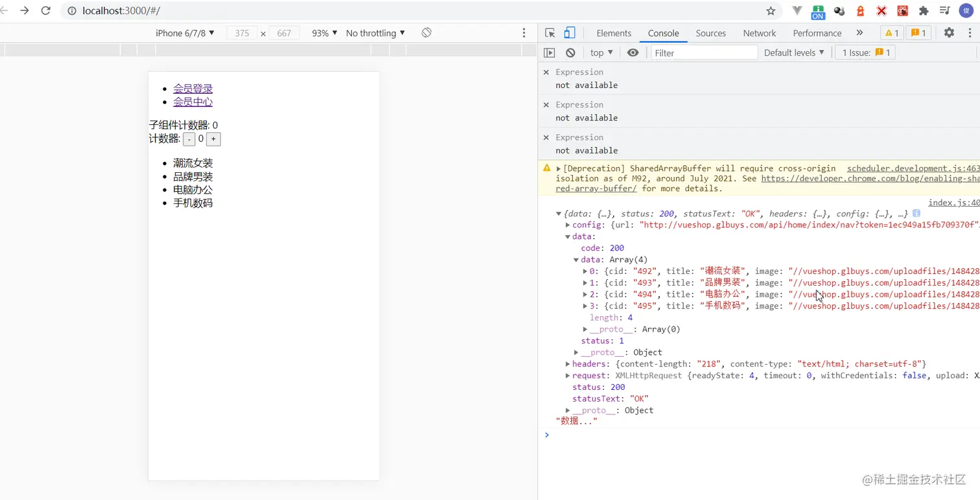Collapse the logged response object
This screenshot has width=980, height=500.
(x=559, y=213)
